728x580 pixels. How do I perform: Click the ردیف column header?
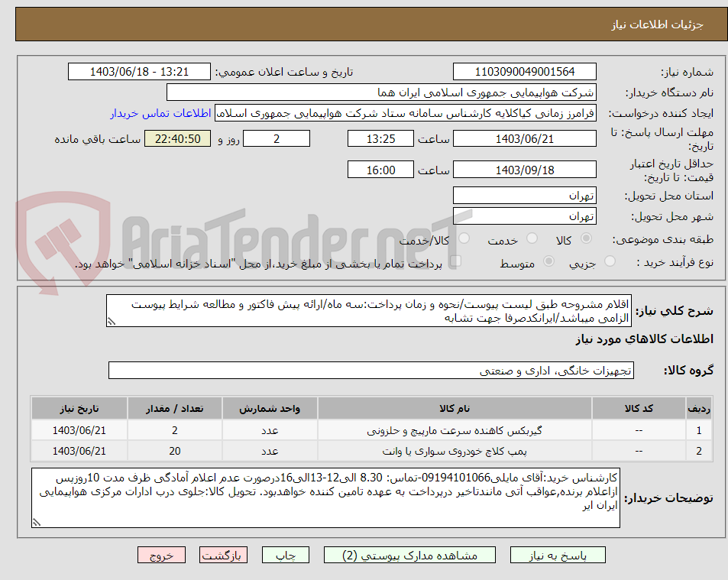pos(699,408)
